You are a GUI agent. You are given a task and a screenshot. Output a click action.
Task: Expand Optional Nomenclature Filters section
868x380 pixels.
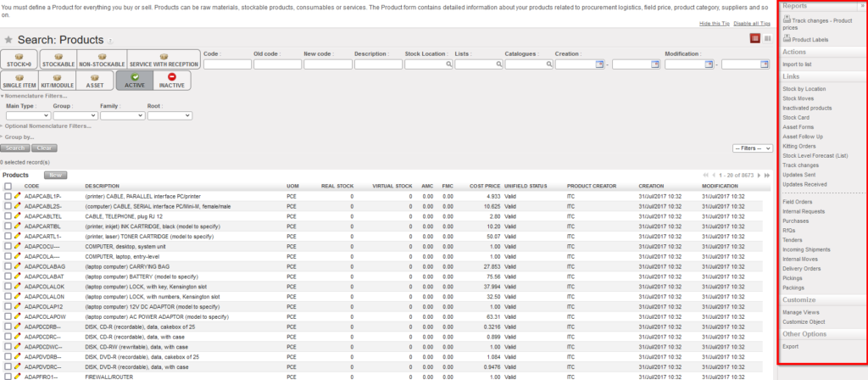[x=47, y=126]
